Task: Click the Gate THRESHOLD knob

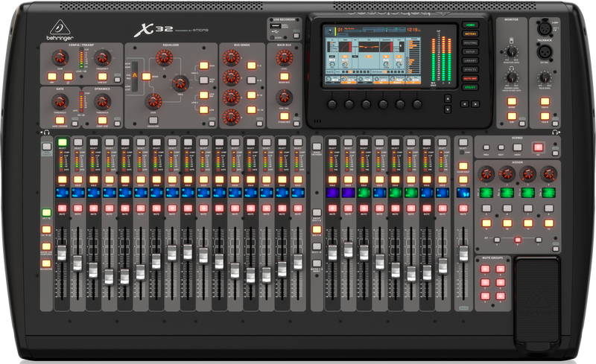Action: [60, 102]
